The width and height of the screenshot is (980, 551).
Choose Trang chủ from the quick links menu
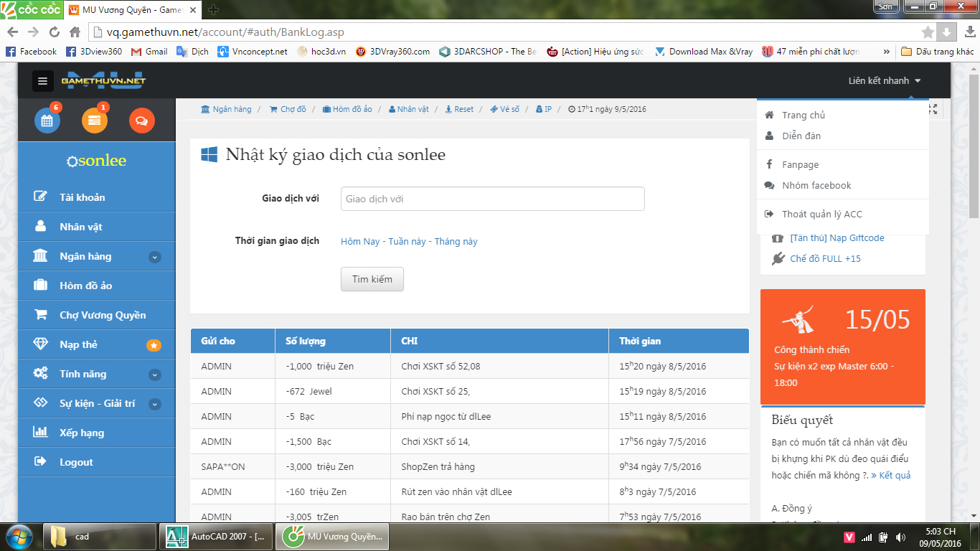803,115
